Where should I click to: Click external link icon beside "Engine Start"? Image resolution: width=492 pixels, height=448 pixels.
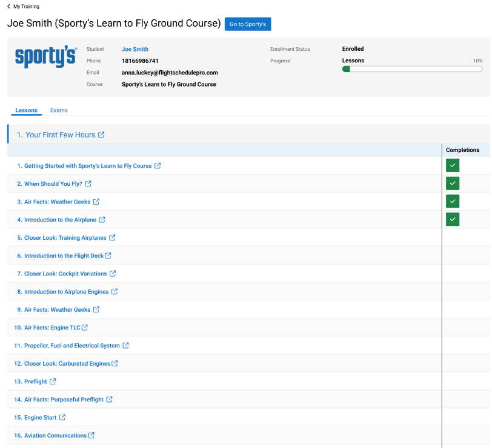tap(62, 417)
